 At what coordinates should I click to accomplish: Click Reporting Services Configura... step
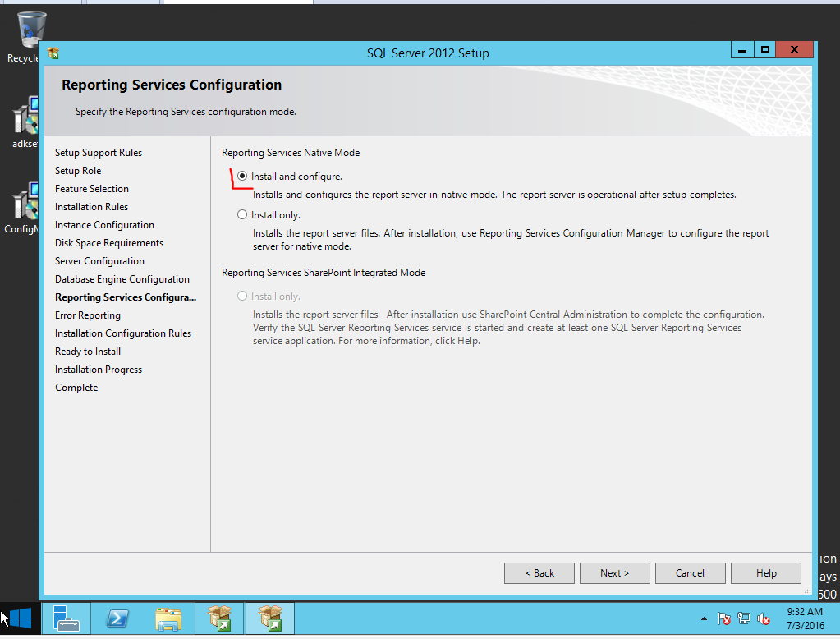(126, 297)
